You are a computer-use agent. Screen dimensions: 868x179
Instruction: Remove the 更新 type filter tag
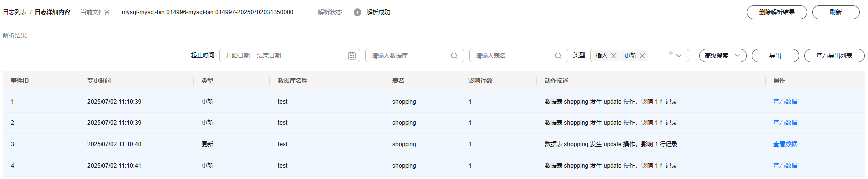pos(642,56)
